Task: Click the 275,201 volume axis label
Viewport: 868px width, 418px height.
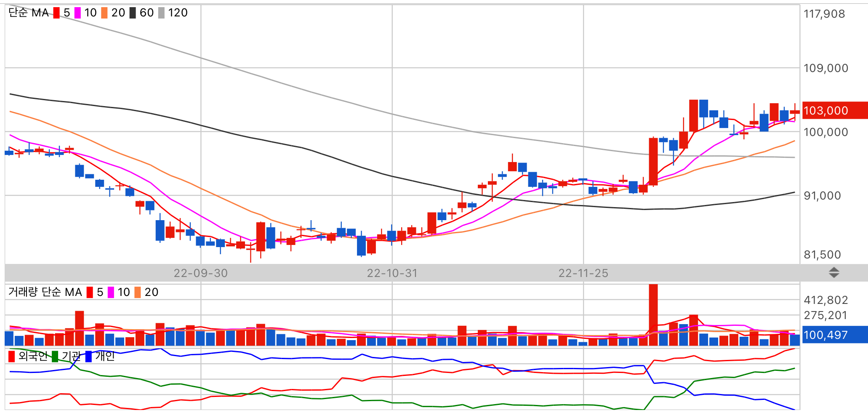Action: [825, 315]
